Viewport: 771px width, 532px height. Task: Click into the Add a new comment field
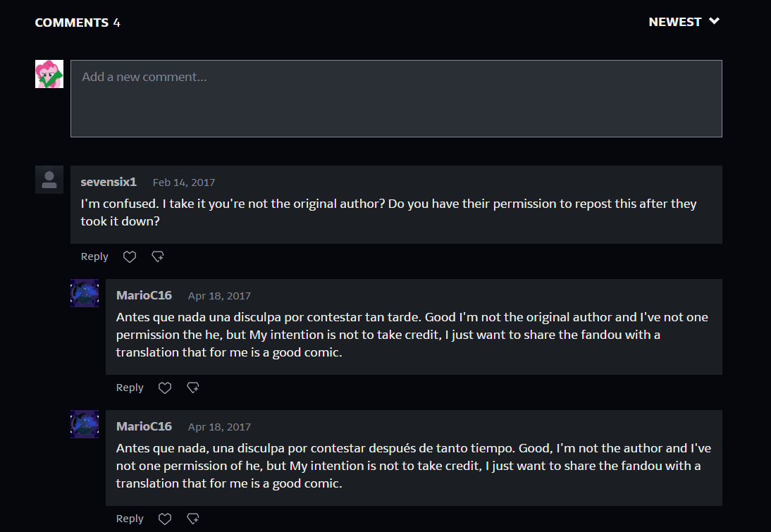coord(396,99)
